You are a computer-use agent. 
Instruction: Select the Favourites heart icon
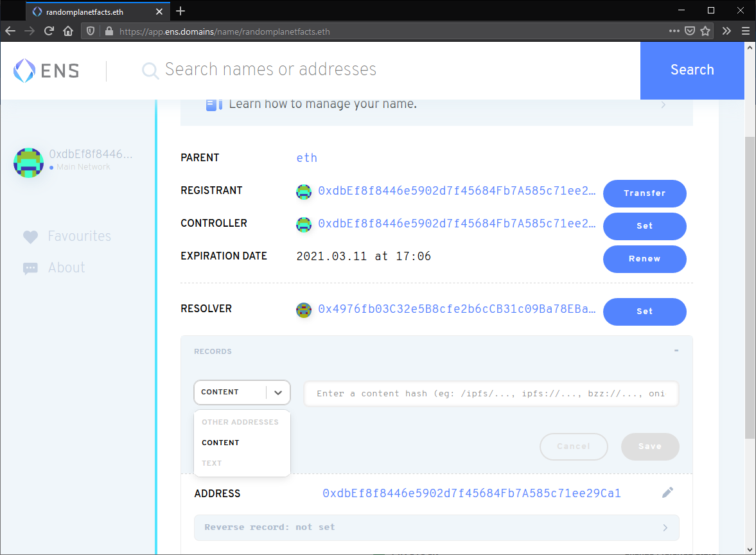pyautogui.click(x=30, y=236)
